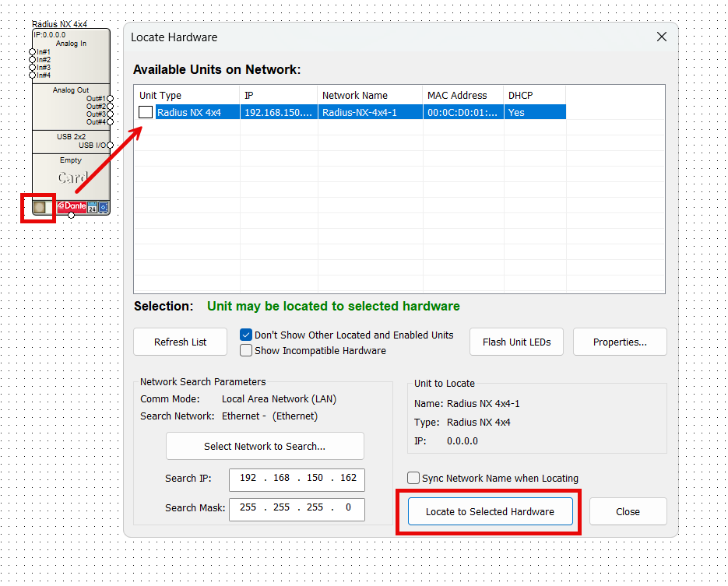Check the Radius NX 4x4 row checkbox
728x586 pixels.
point(146,112)
